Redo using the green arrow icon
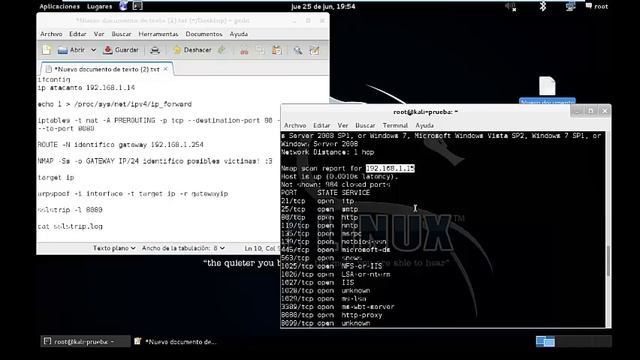 [x=222, y=50]
